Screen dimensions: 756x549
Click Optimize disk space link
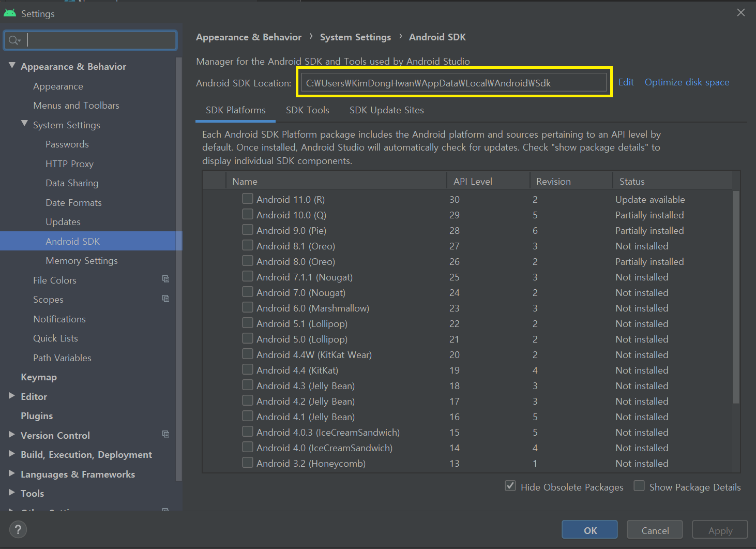687,82
